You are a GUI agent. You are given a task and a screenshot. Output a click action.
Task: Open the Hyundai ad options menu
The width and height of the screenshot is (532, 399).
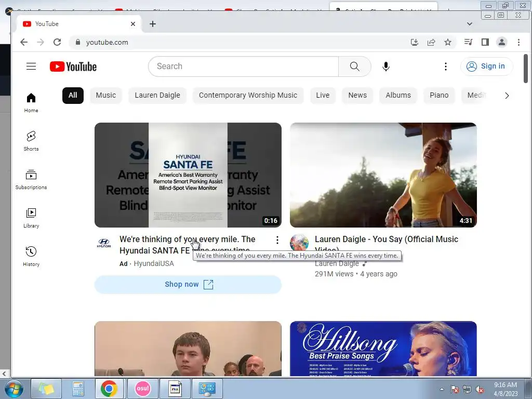pyautogui.click(x=277, y=240)
